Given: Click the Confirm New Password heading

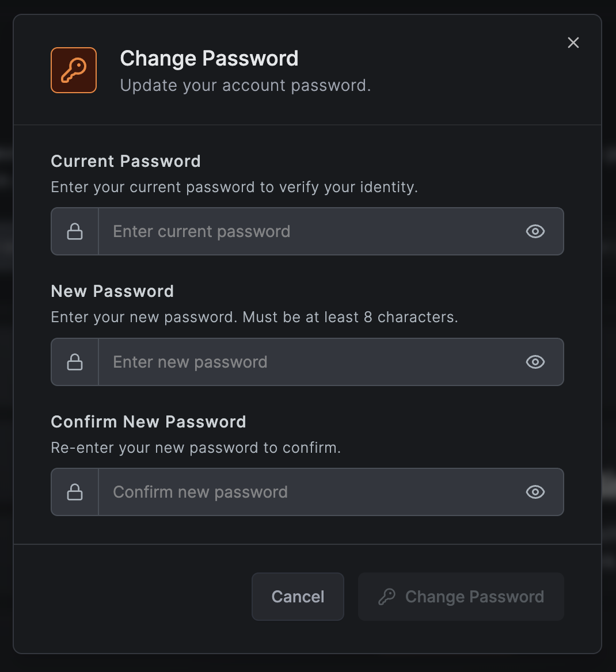Looking at the screenshot, I should tap(149, 422).
